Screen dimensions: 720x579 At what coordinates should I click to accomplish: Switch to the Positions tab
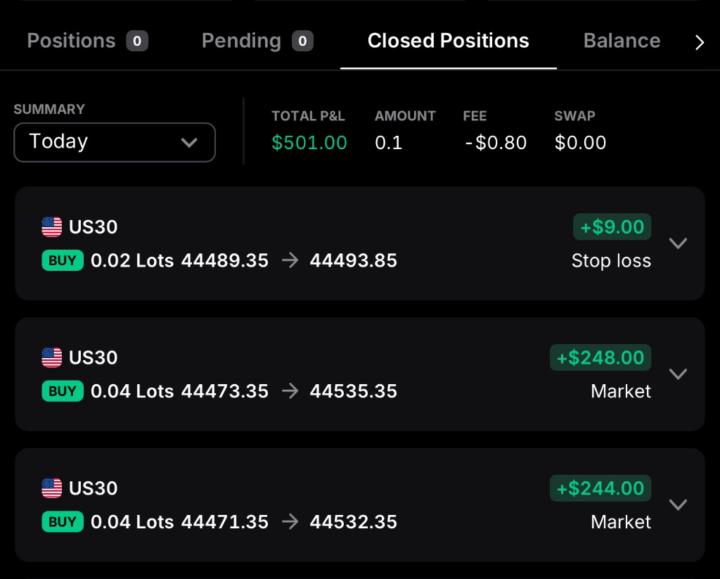coord(87,41)
